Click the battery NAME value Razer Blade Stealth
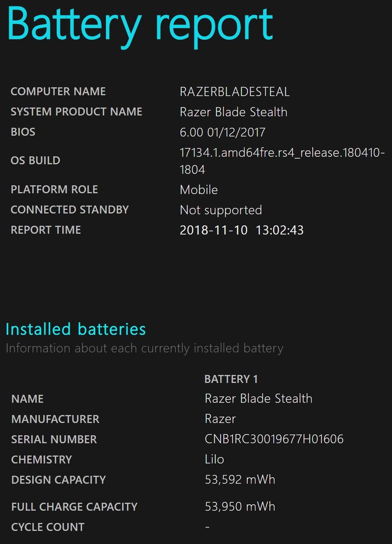Viewport: 392px width, 544px height. click(x=258, y=398)
